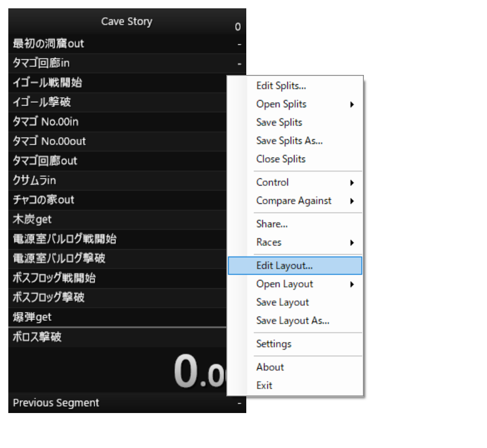This screenshot has height=448, width=487.
Task: Select the タマゴ回廊in split row
Action: pos(128,63)
